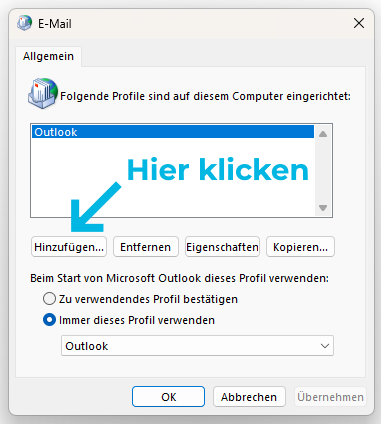Click the E-Mail title bar icon
Viewport: 381px width, 424px height.
pos(25,23)
